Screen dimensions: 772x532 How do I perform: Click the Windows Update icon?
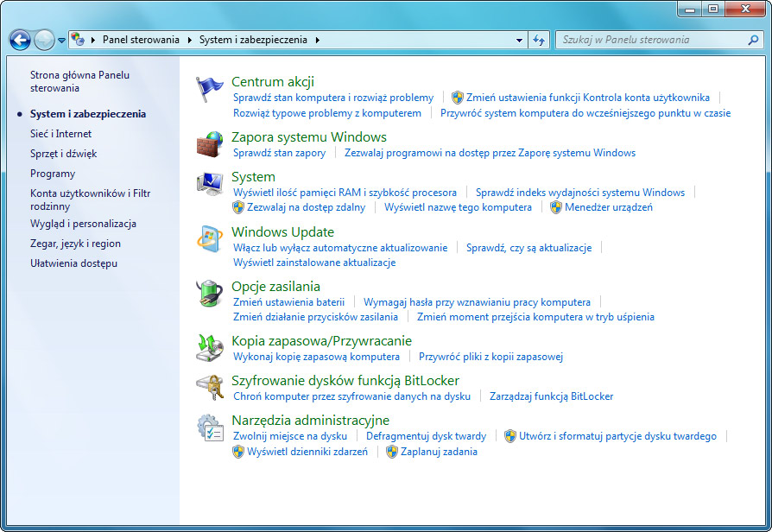click(210, 239)
